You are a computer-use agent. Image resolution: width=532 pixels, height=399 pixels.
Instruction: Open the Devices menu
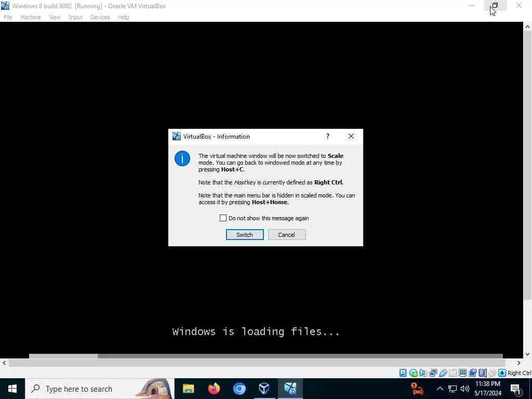[100, 17]
